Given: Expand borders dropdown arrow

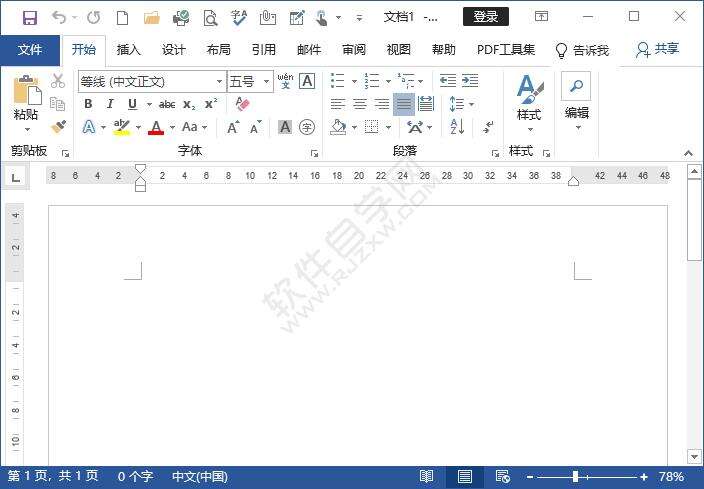Looking at the screenshot, I should 388,128.
